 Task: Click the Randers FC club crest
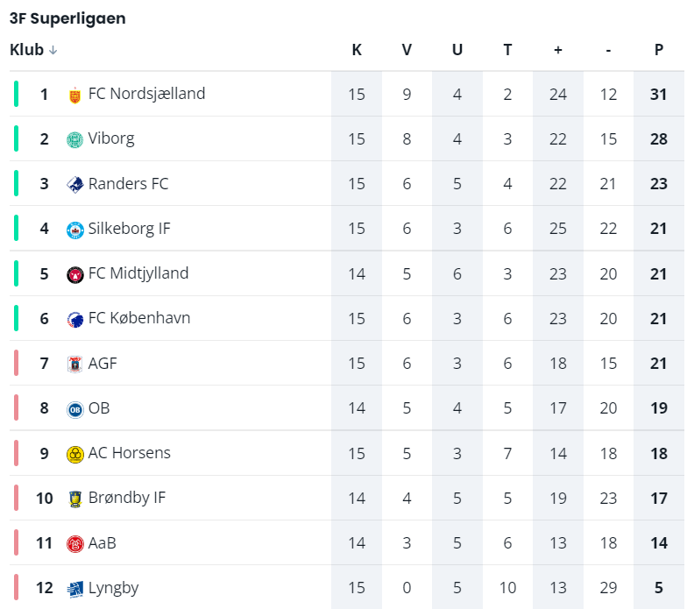(x=75, y=185)
